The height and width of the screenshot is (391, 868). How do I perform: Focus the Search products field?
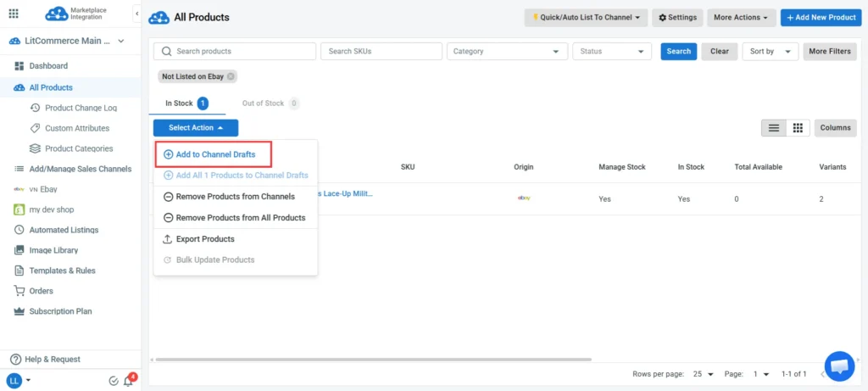(x=235, y=52)
